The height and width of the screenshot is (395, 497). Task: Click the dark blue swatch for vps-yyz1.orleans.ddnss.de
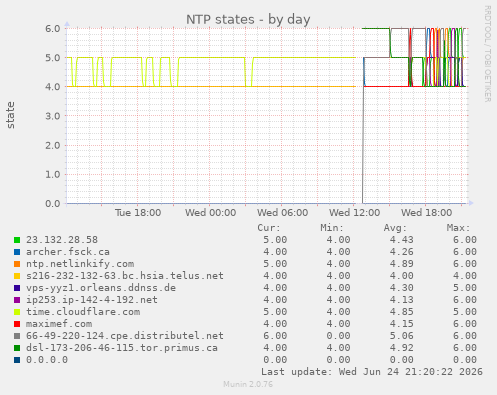point(17,288)
